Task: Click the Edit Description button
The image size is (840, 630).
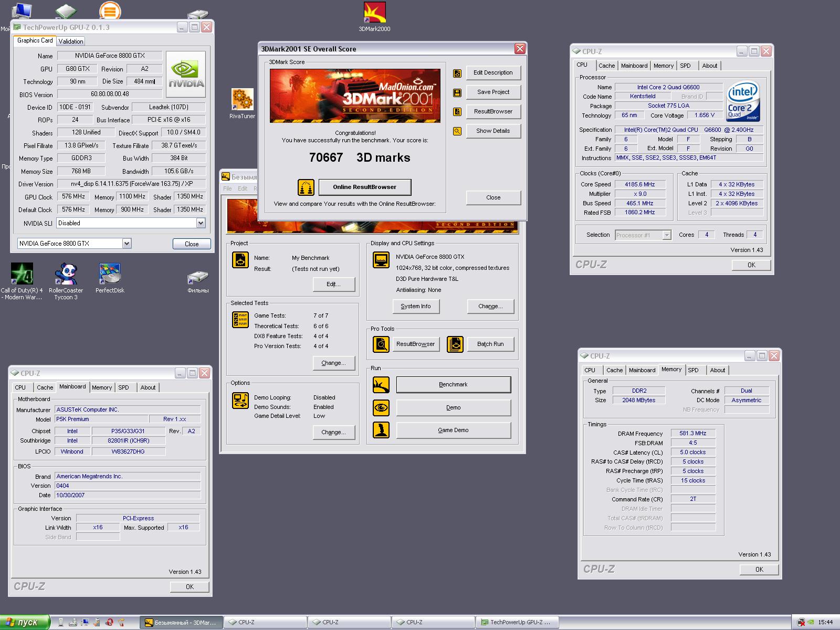Action: 493,73
